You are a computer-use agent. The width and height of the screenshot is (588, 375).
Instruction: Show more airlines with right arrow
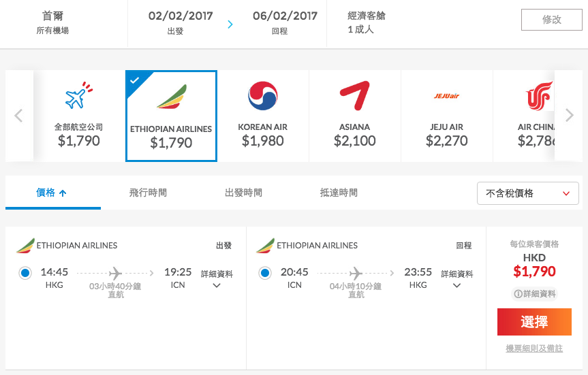coord(569,115)
